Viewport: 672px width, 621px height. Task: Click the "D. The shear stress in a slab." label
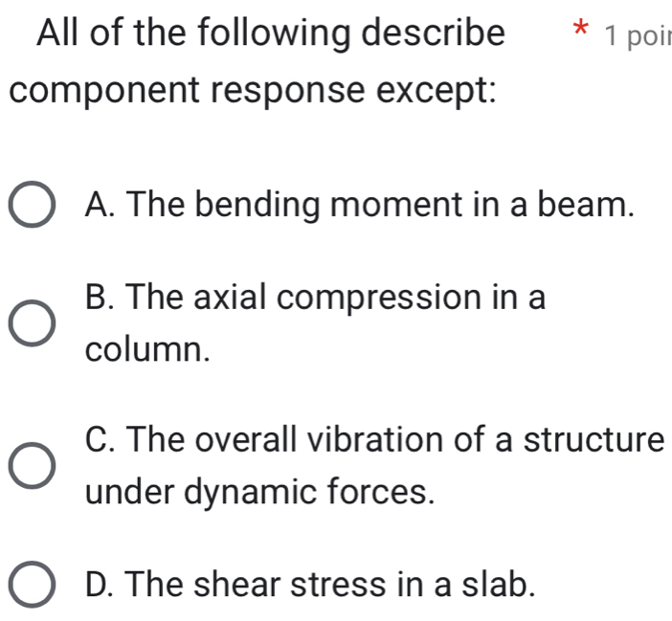click(310, 582)
